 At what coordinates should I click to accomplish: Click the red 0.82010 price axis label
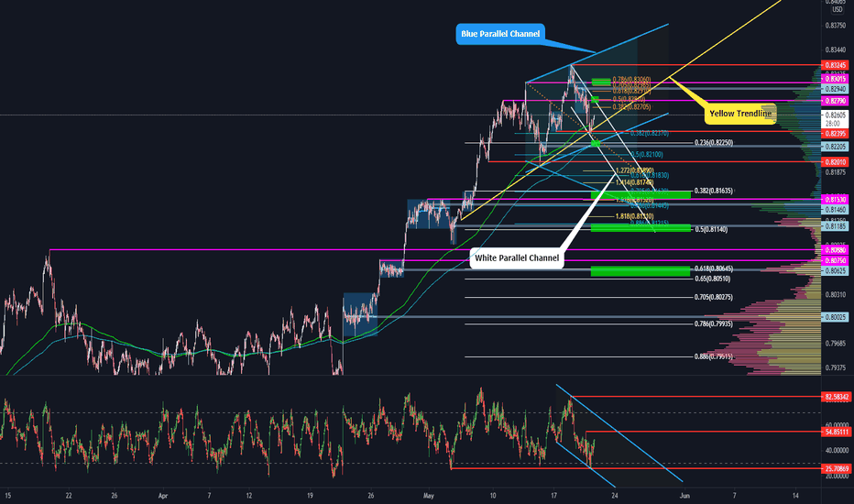pos(835,162)
